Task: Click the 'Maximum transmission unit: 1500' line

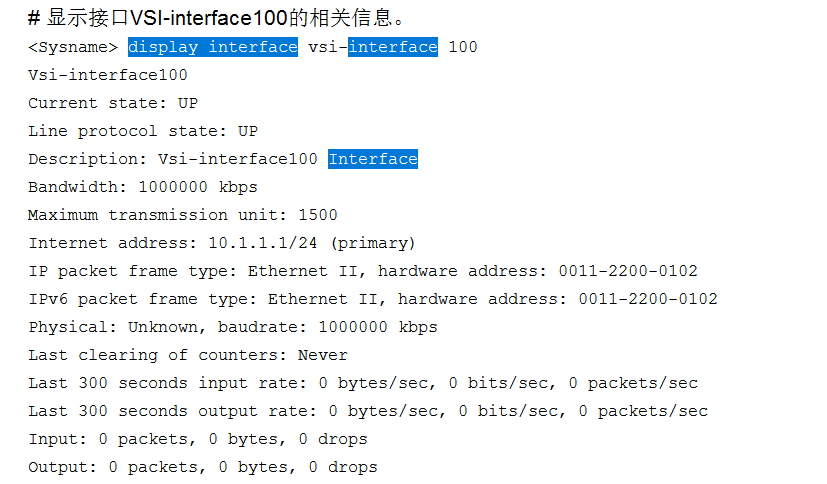Action: [182, 215]
